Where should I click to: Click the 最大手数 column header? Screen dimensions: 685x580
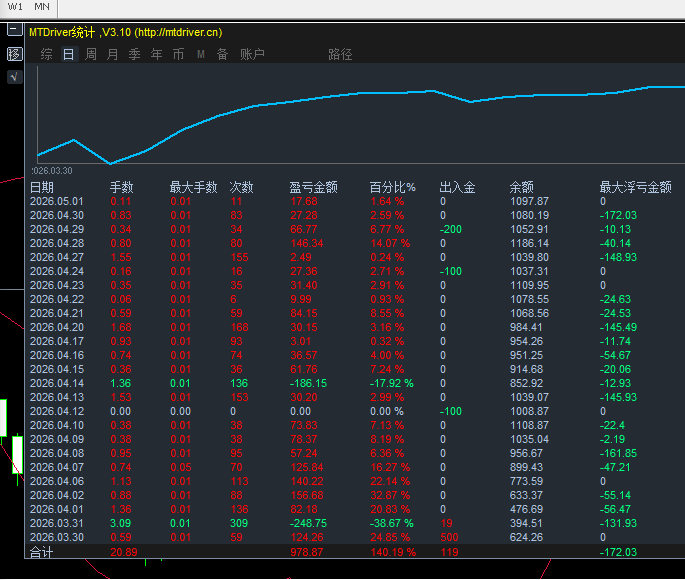coord(193,187)
